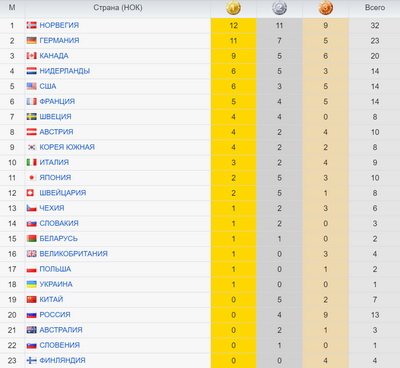
Task: Click the Ukraine flag icon
Action: [x=31, y=284]
